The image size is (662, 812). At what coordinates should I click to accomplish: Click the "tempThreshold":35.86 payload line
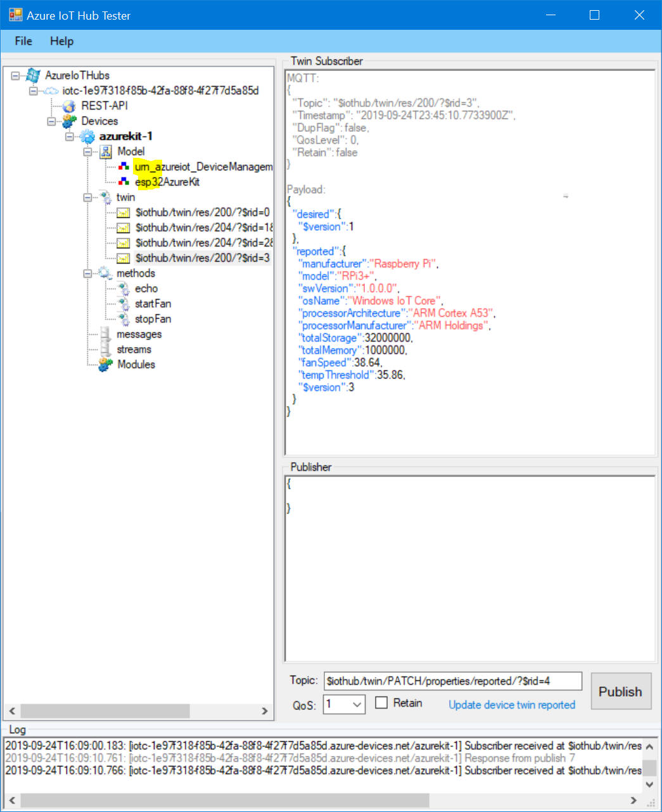pyautogui.click(x=352, y=375)
